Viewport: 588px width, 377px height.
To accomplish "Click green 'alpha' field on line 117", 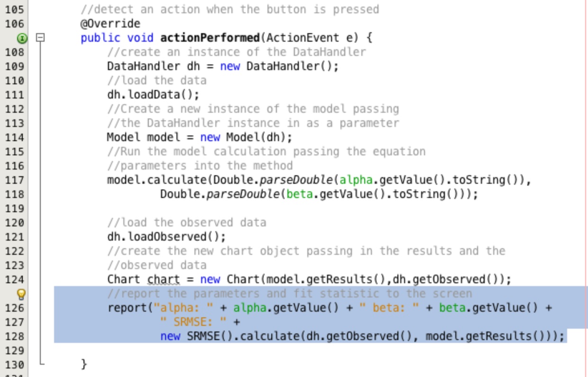I will (356, 180).
